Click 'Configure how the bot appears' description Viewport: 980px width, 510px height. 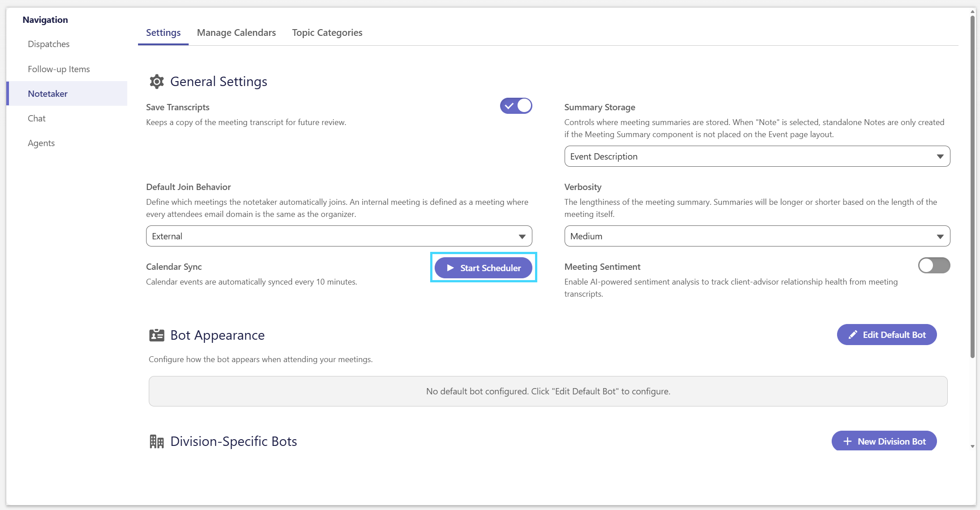pyautogui.click(x=260, y=359)
